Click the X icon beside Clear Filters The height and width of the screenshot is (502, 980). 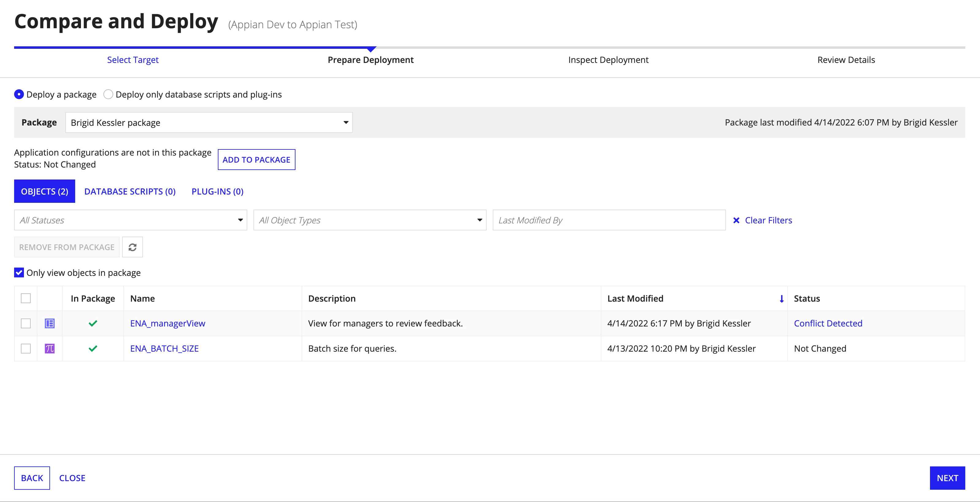736,220
